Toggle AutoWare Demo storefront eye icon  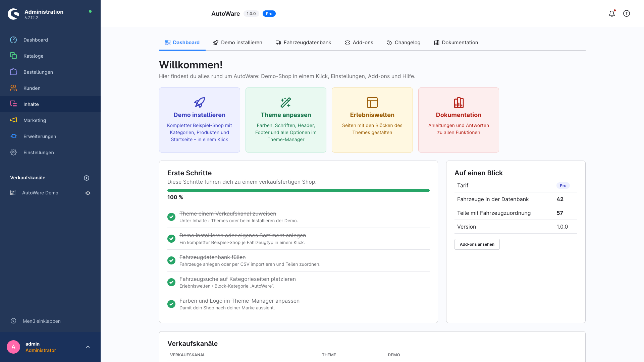88,193
